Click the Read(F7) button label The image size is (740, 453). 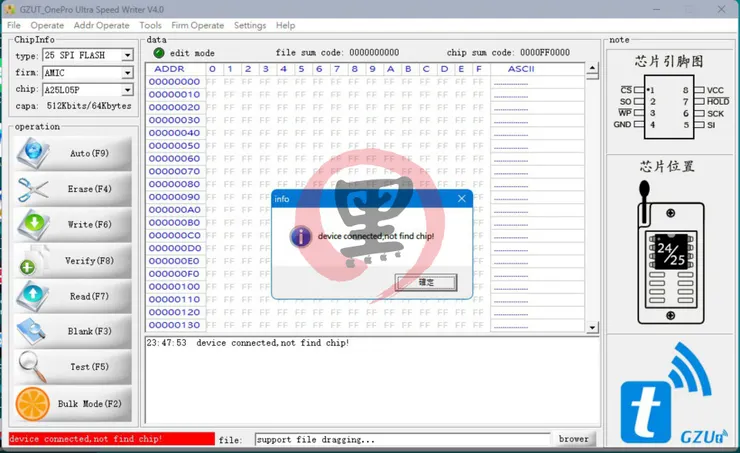[x=89, y=296]
